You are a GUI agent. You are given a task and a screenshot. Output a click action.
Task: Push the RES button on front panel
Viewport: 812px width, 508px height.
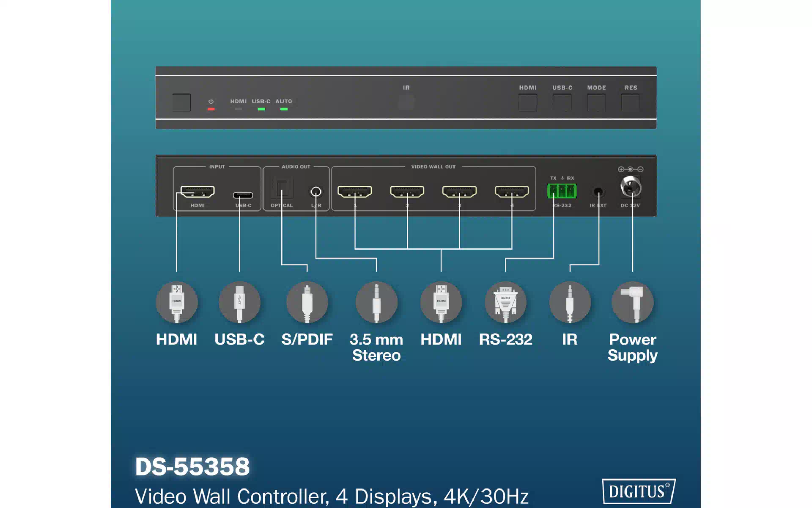click(631, 102)
